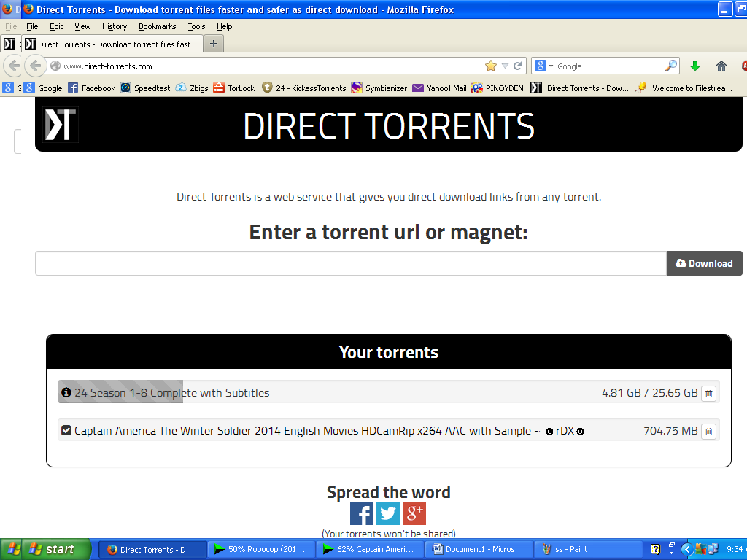Image resolution: width=747 pixels, height=560 pixels.
Task: Delete the Captain America torrent
Action: 709,432
